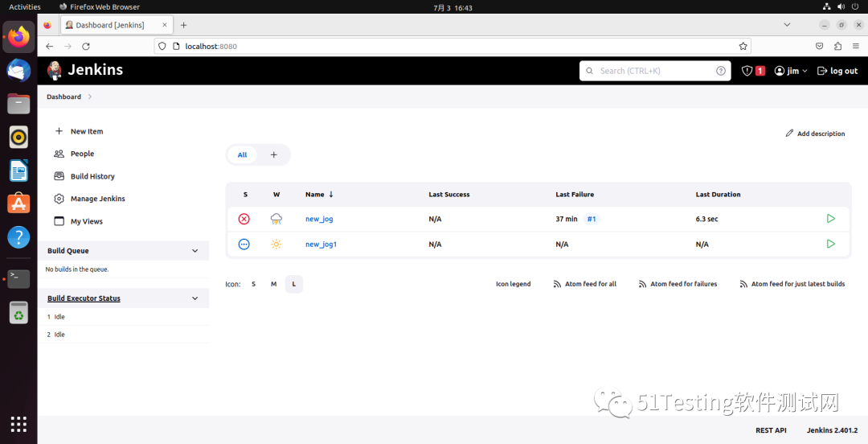Click the pencil icon beside Add description
Viewport: 868px width, 444px height.
pyautogui.click(x=789, y=133)
